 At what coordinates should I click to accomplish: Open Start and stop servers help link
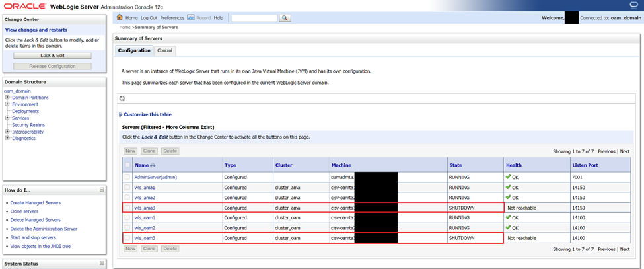pos(33,237)
